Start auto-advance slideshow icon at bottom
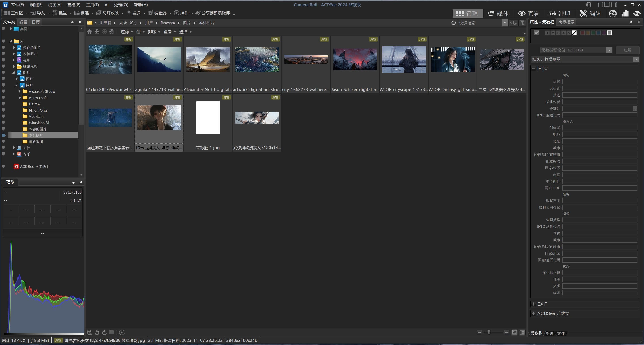 point(122,332)
